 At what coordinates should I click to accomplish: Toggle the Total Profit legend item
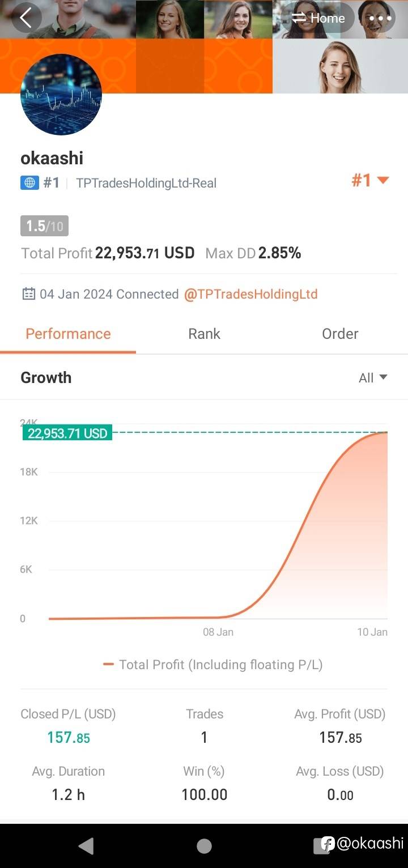click(213, 665)
